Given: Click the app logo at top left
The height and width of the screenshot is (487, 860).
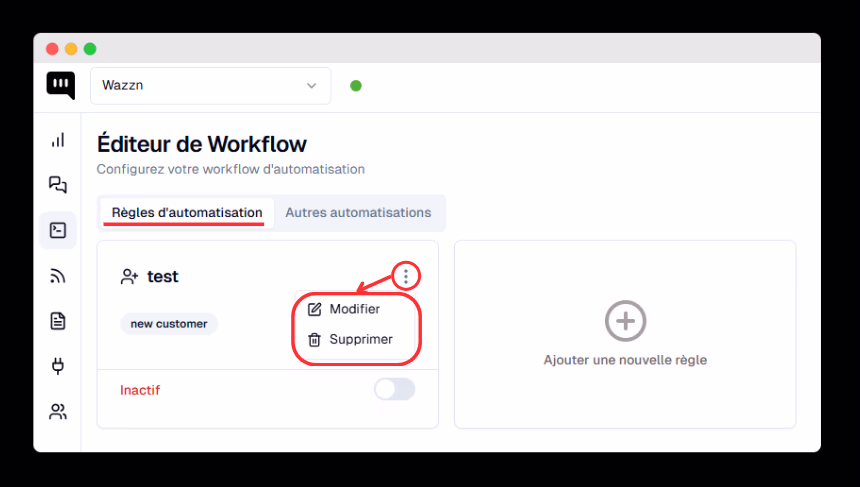Looking at the screenshot, I should [60, 86].
